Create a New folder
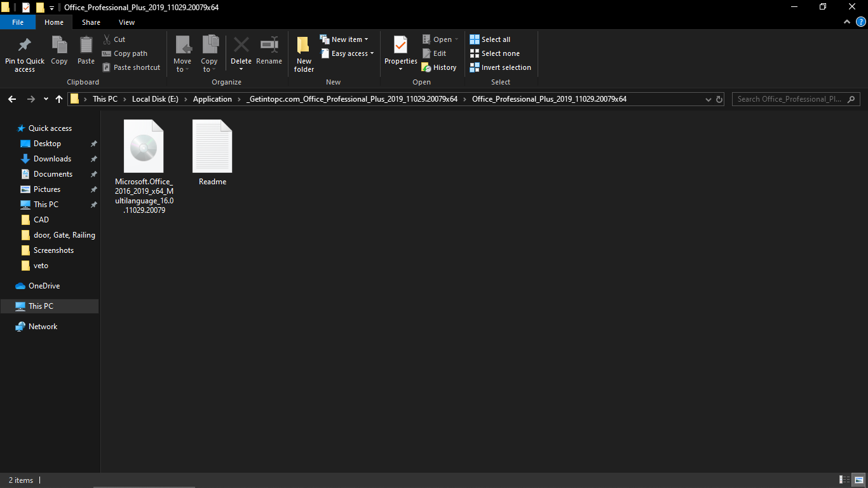 [x=304, y=53]
